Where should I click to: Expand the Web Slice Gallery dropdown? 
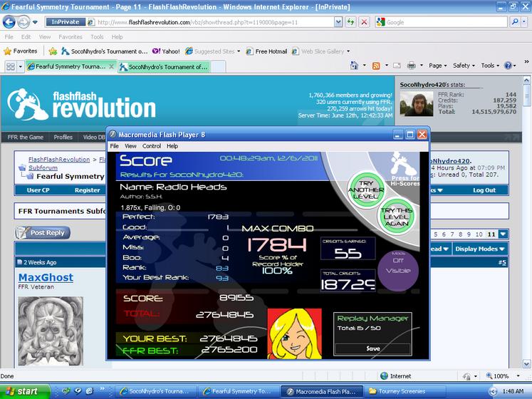point(348,51)
